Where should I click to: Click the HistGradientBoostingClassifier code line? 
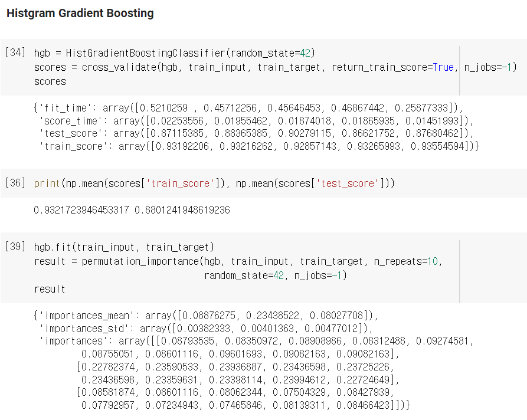(175, 53)
